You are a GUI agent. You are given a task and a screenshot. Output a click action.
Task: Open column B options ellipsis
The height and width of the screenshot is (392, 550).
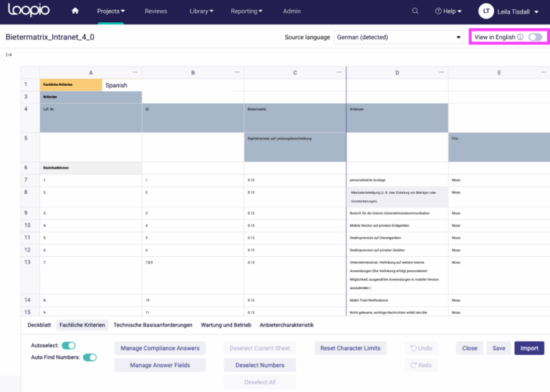coord(237,72)
